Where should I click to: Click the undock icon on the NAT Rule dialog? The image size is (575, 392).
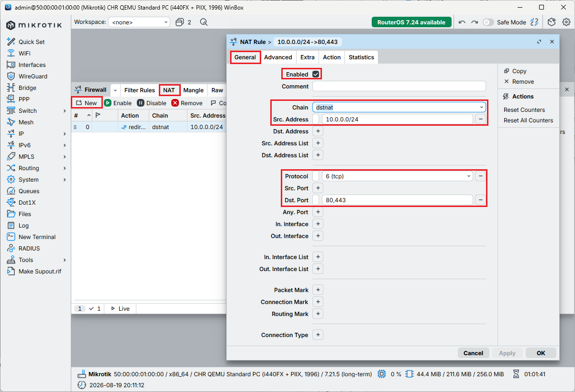(539, 42)
